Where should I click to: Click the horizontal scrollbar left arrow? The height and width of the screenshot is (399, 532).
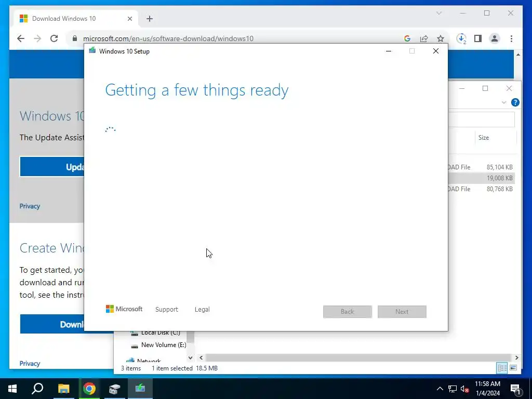point(201,357)
